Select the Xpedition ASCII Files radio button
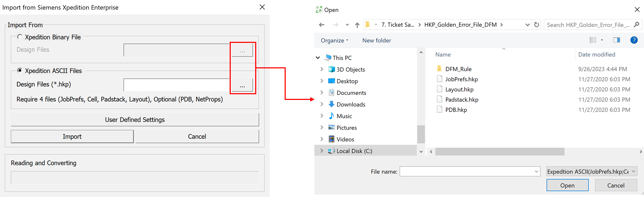Image resolution: width=644 pixels, height=197 pixels. coord(20,71)
